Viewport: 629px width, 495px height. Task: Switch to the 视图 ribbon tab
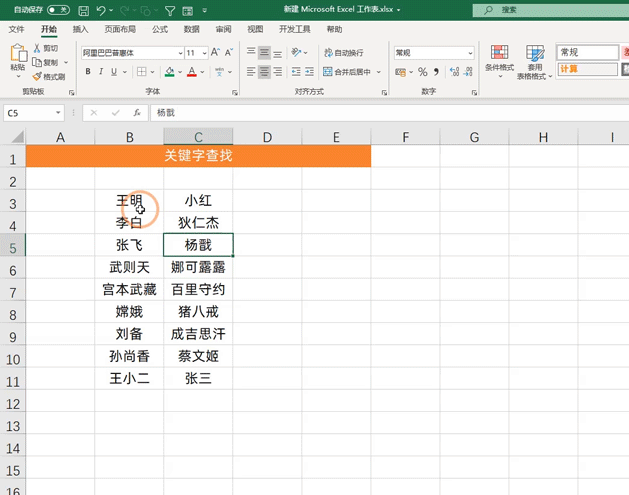click(x=255, y=29)
